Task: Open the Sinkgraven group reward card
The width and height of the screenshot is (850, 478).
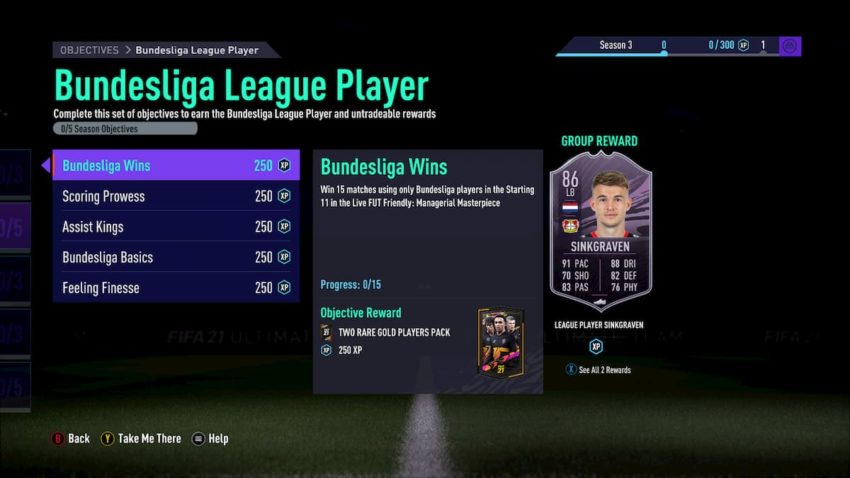Action: pos(601,231)
